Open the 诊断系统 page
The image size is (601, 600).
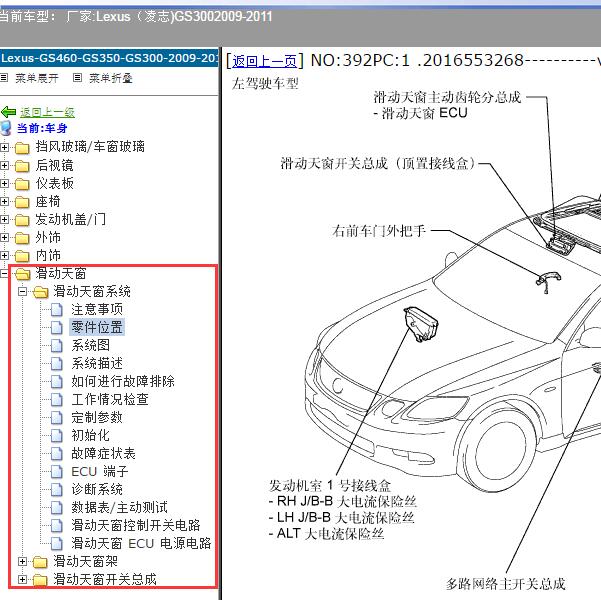[x=97, y=490]
